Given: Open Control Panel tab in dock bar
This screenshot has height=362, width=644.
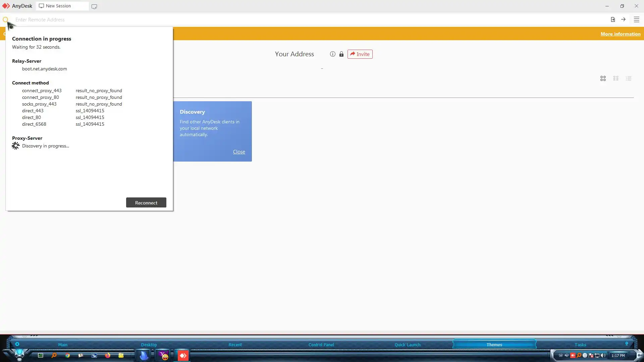Looking at the screenshot, I should (321, 345).
